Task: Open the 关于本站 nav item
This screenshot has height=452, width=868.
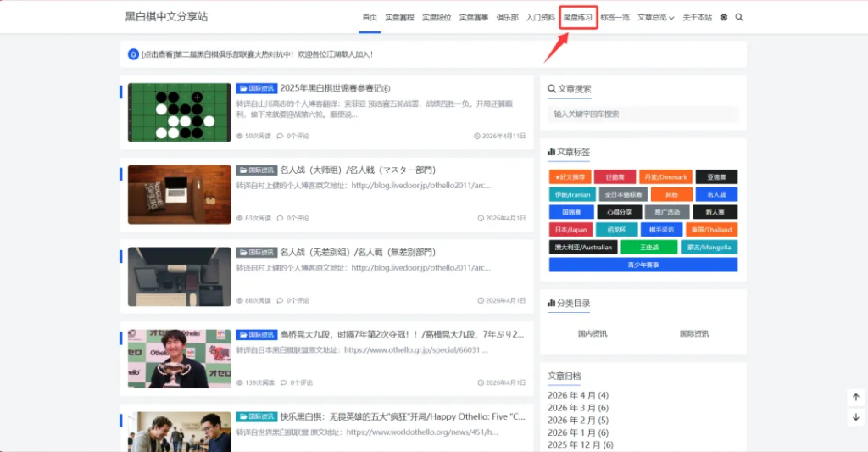Action: click(697, 17)
